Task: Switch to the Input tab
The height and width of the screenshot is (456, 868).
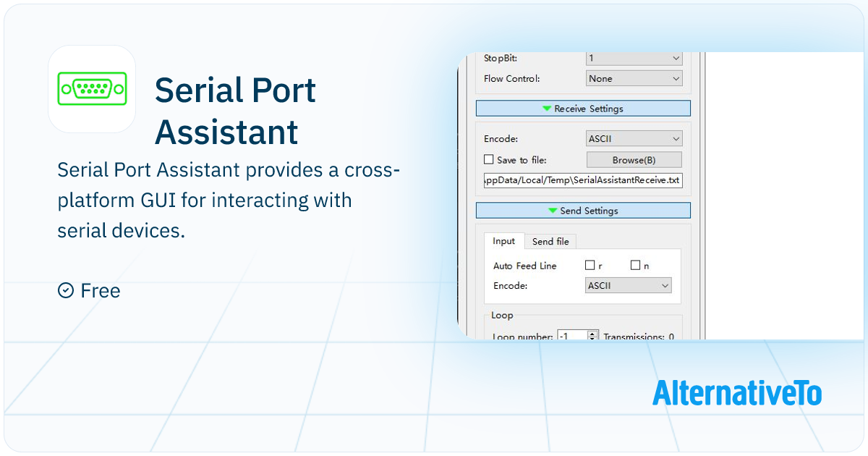Action: pos(504,242)
